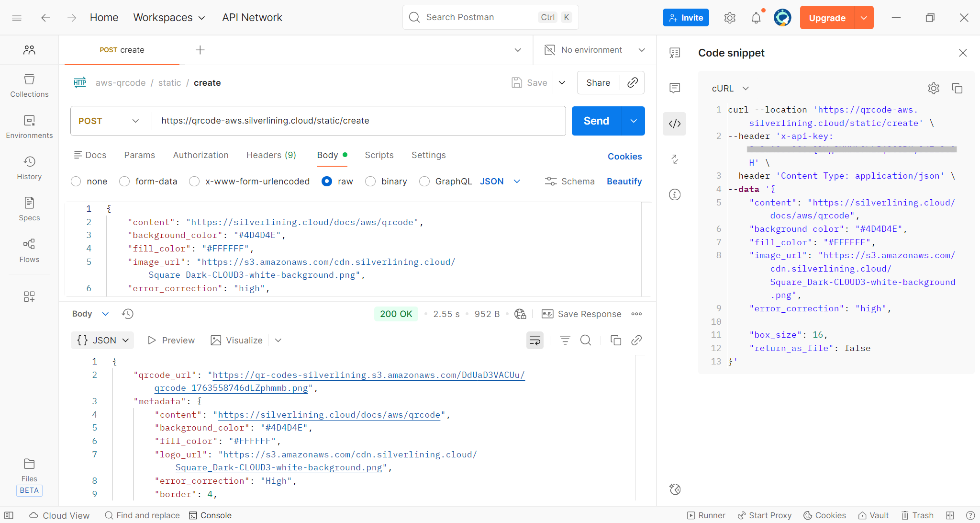Expand the cURL language dropdown
980x523 pixels.
[x=730, y=88]
